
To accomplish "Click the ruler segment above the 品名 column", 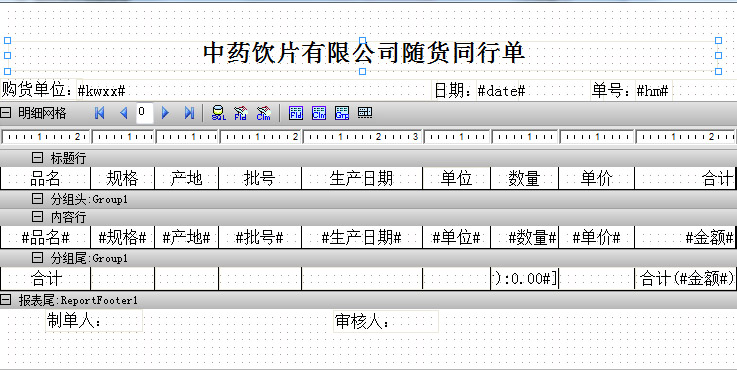I will (46, 137).
